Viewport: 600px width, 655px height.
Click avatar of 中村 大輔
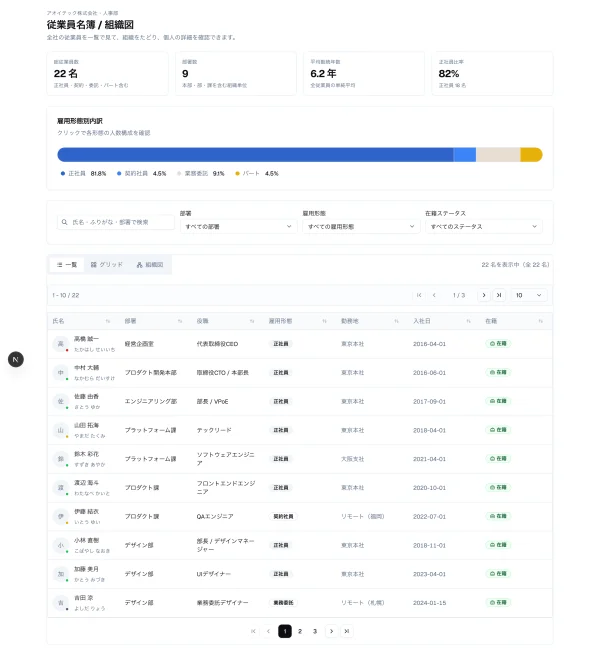[61, 373]
